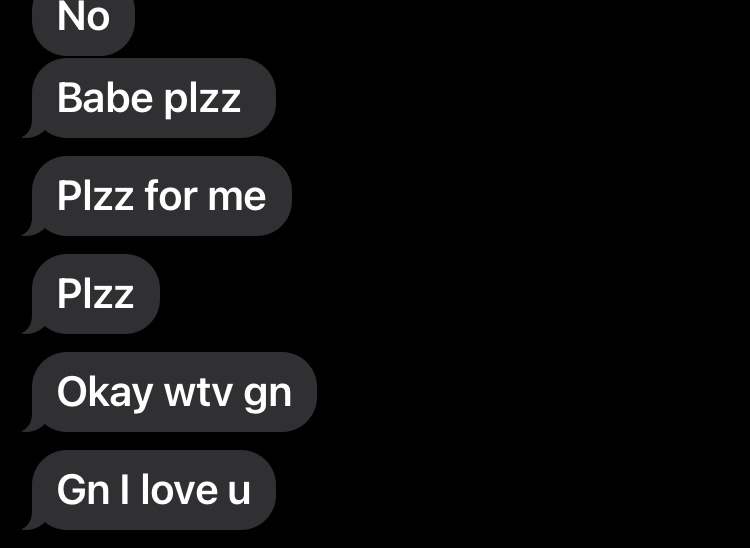750x548 pixels.
Task: Tap the "Okay wtv gn" message
Action: pos(174,392)
